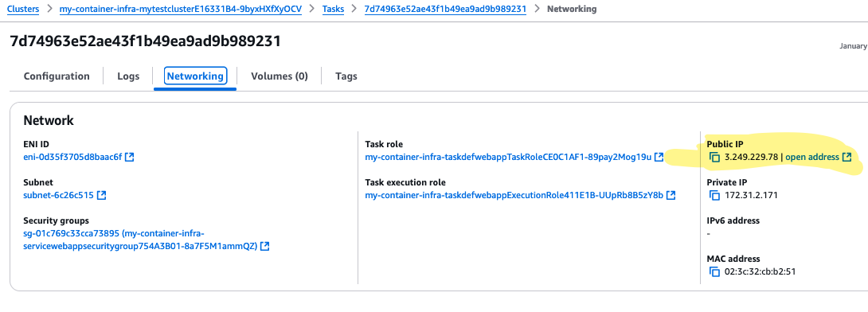Viewport: 868px width, 312px height.
Task: Switch to the Configuration tab
Action: [x=57, y=76]
